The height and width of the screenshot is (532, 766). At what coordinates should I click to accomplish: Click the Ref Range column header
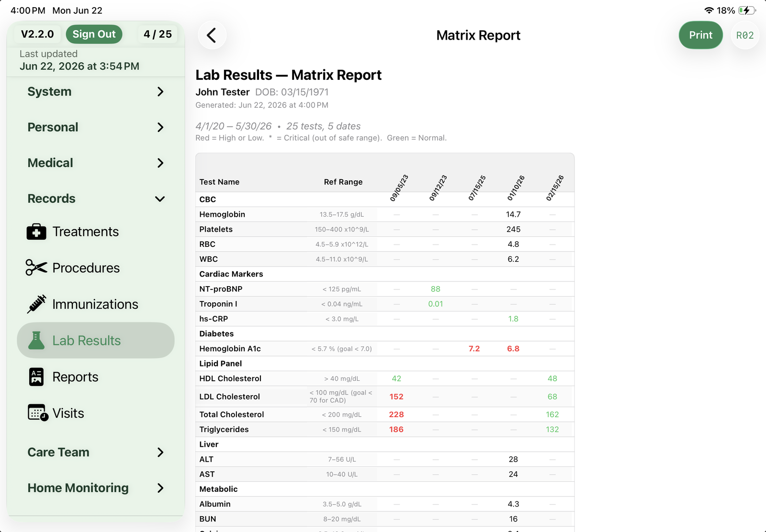(x=343, y=182)
